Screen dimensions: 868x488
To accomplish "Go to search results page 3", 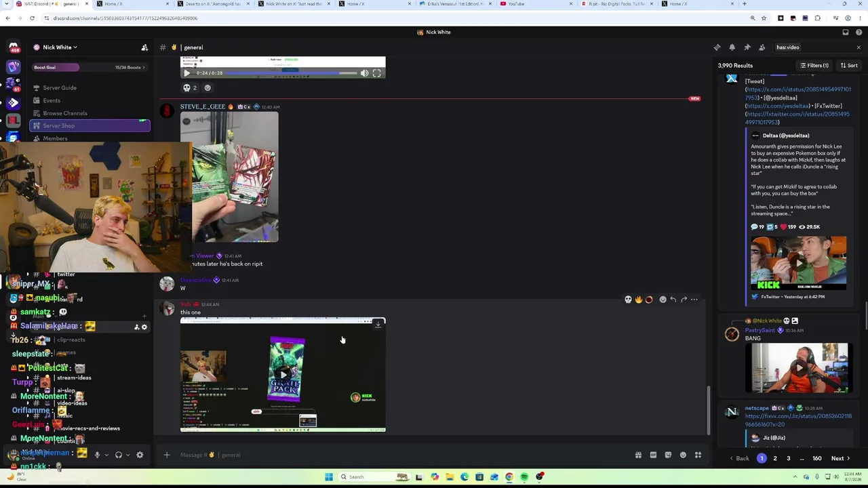I will pos(789,459).
